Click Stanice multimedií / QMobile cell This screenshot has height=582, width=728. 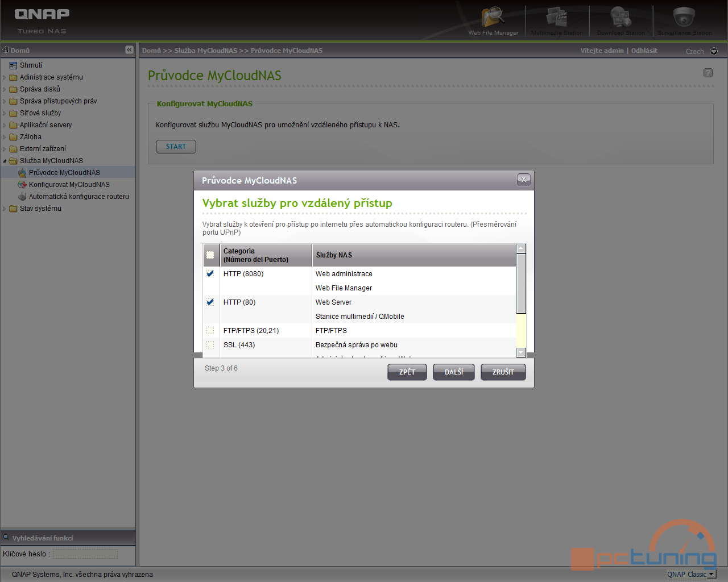(360, 317)
